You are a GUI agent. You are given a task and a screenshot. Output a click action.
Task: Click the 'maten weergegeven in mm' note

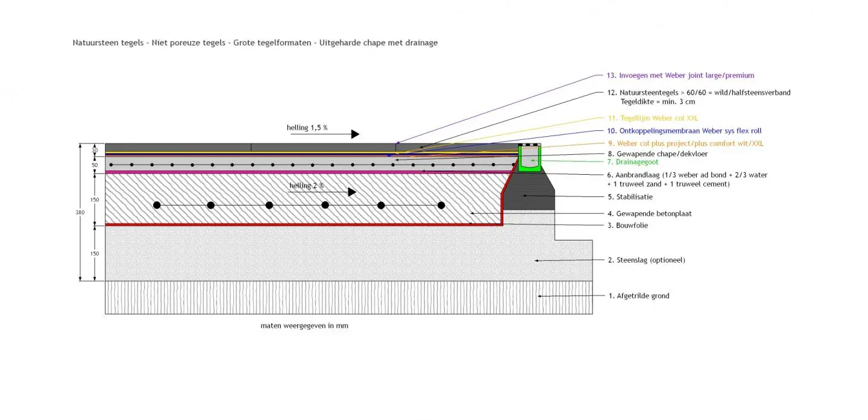pyautogui.click(x=304, y=325)
